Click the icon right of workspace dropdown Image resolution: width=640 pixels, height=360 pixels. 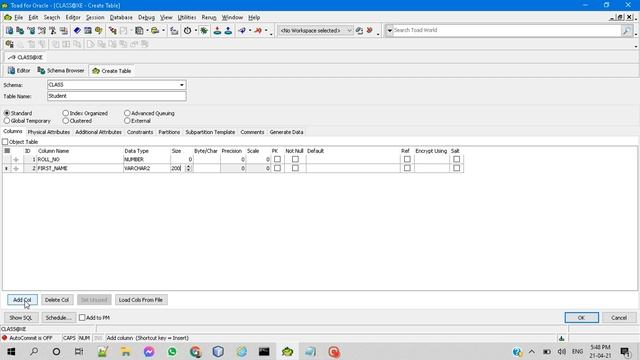359,31
